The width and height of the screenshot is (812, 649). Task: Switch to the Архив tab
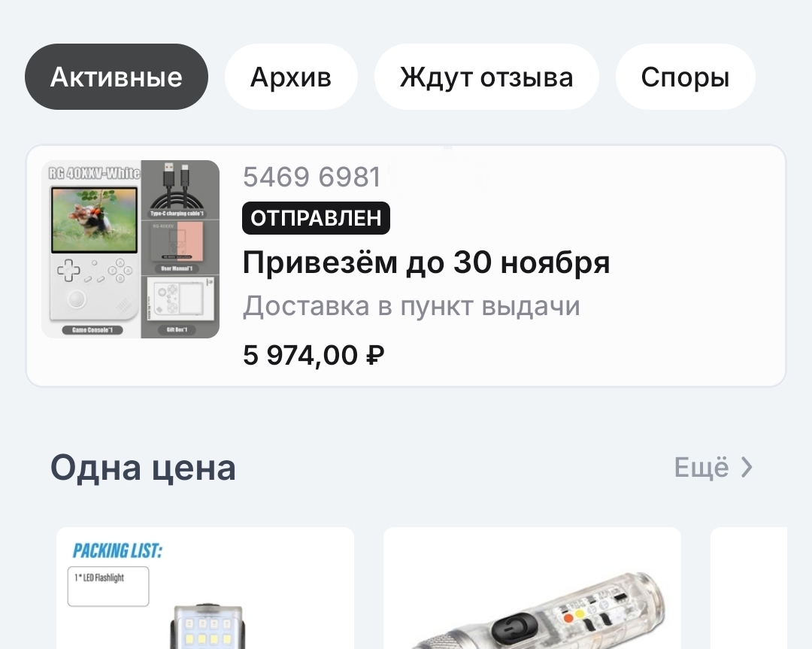[291, 77]
